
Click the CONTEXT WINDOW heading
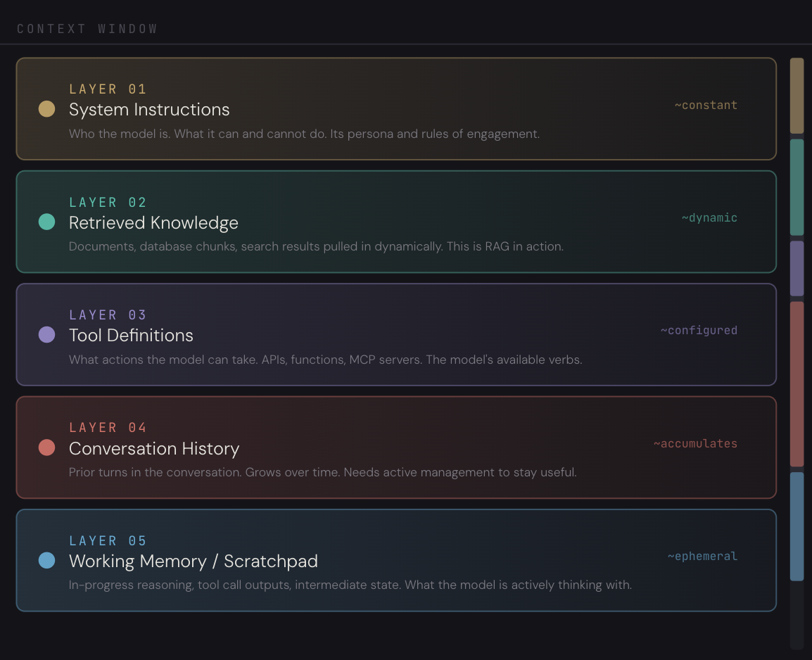pyautogui.click(x=87, y=28)
